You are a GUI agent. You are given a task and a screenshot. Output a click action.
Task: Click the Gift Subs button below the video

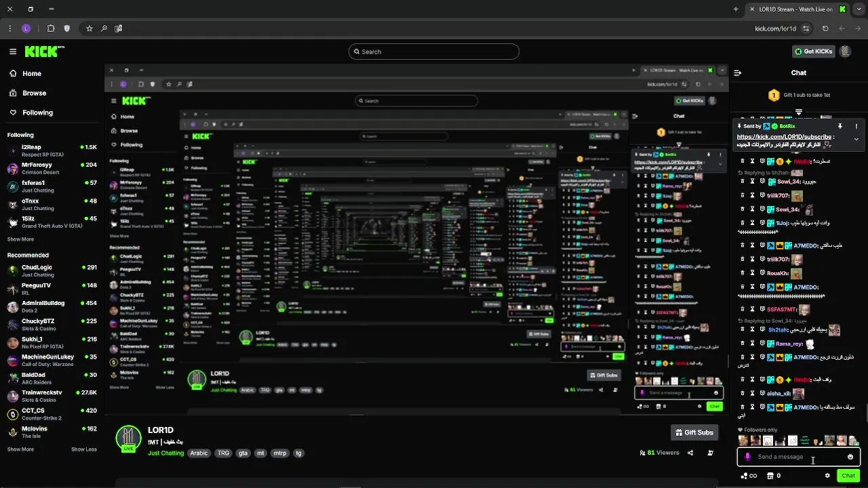click(x=694, y=432)
